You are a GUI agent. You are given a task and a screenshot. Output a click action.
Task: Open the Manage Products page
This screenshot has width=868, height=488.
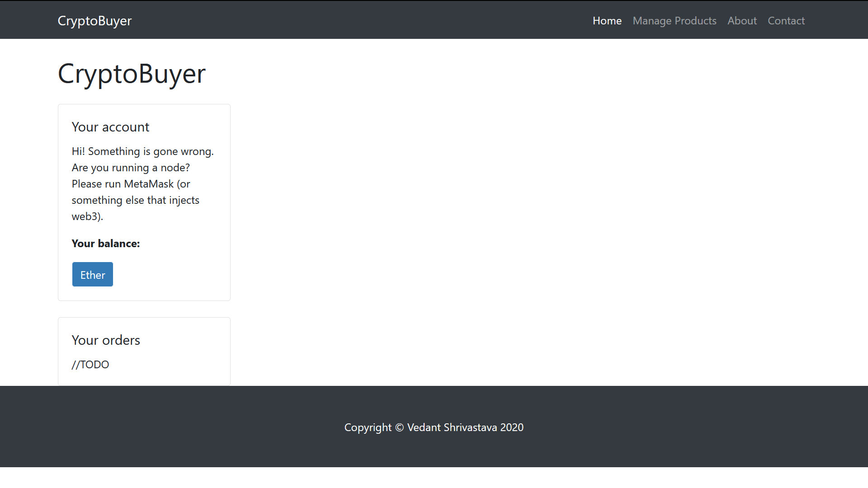click(x=674, y=21)
